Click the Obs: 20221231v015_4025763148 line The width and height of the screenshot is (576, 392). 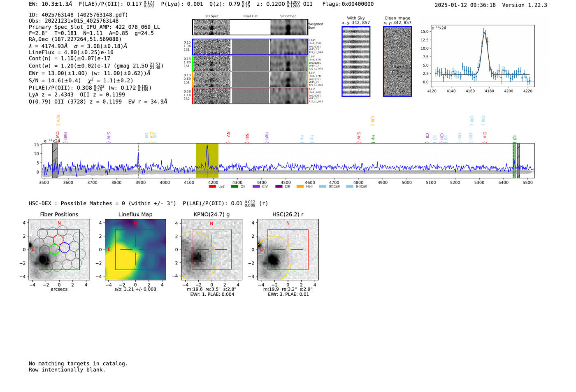coord(74,21)
